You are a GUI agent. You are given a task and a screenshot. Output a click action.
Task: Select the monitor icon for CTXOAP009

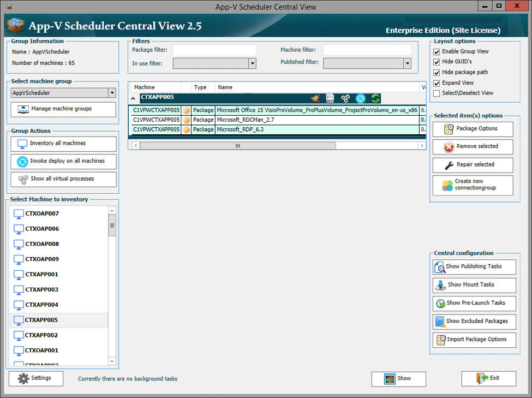[x=19, y=259]
